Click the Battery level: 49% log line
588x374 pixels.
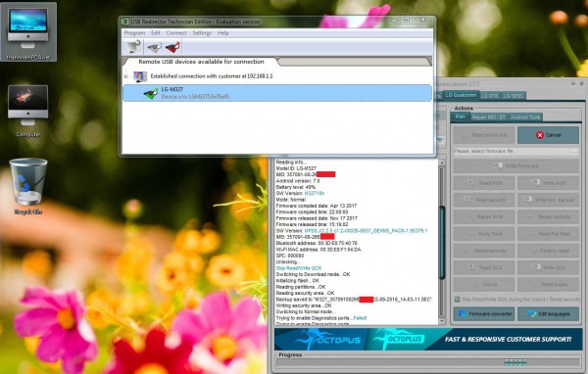pyautogui.click(x=296, y=187)
